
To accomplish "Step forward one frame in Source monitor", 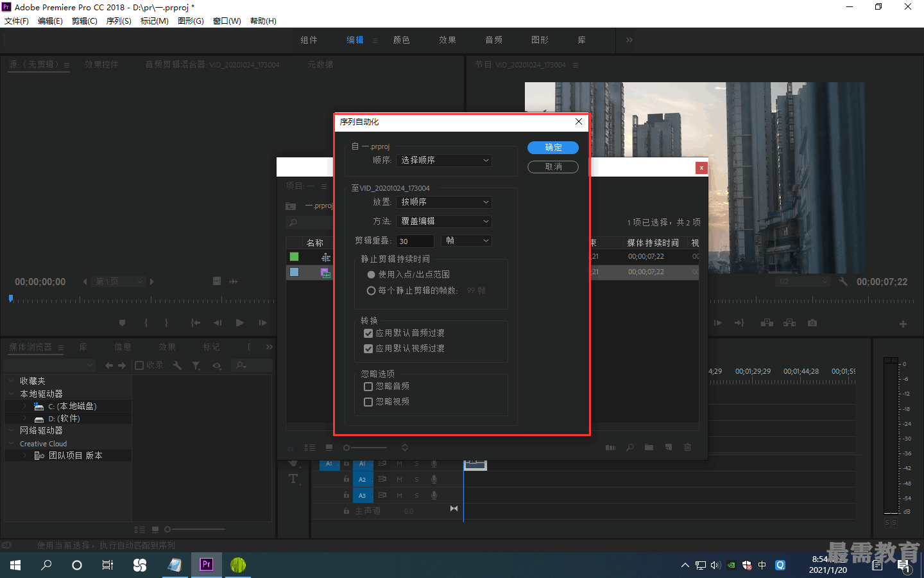I will point(262,322).
